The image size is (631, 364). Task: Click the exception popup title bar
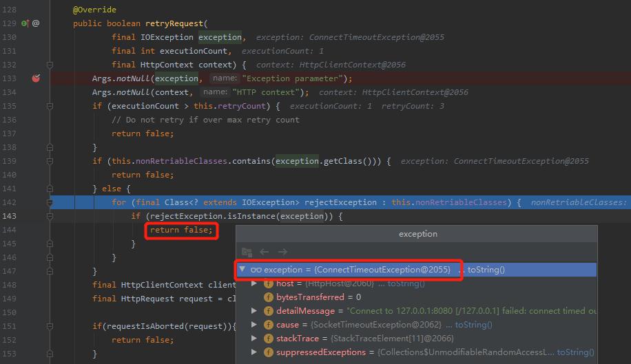417,234
